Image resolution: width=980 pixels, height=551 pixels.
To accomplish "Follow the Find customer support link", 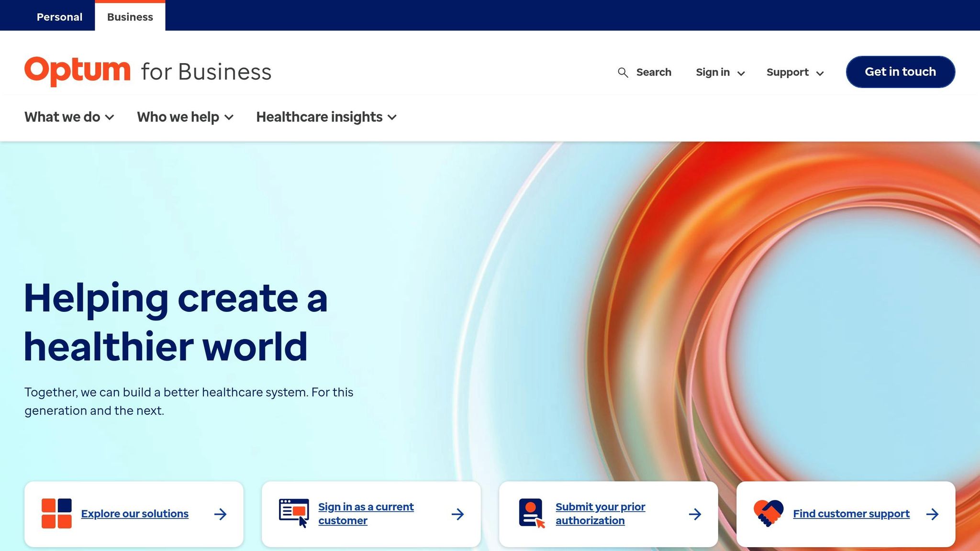I will pos(851,514).
